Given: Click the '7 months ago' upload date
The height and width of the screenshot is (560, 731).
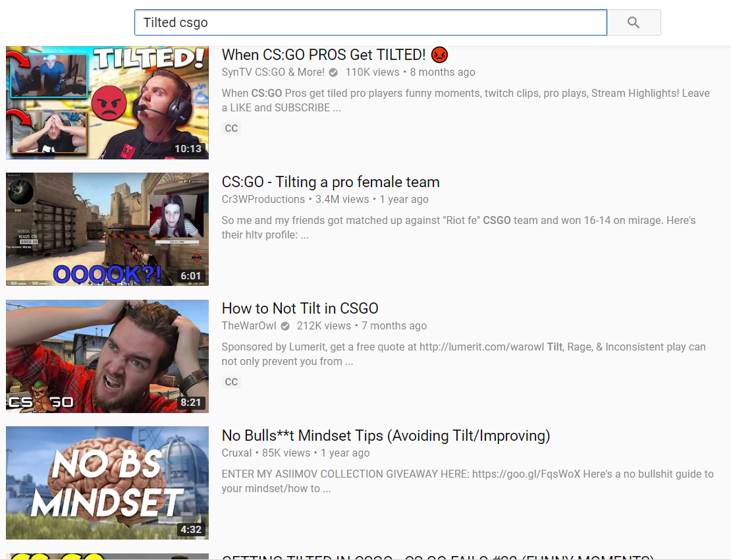Looking at the screenshot, I should click(x=394, y=326).
